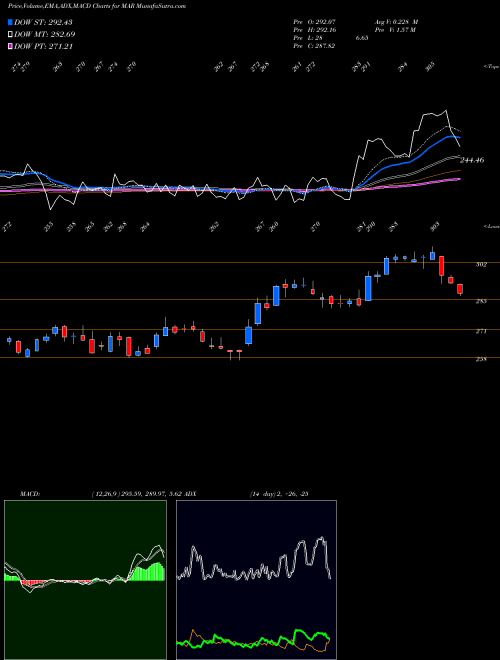Click the Pre V: 1.57 M value

tap(396, 30)
